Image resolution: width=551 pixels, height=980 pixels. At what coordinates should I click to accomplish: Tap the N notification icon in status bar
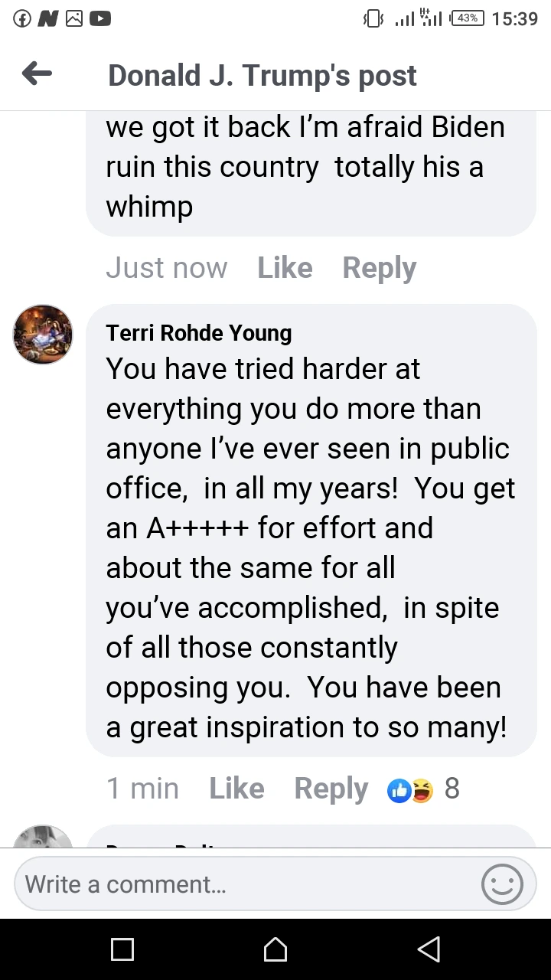coord(48,18)
